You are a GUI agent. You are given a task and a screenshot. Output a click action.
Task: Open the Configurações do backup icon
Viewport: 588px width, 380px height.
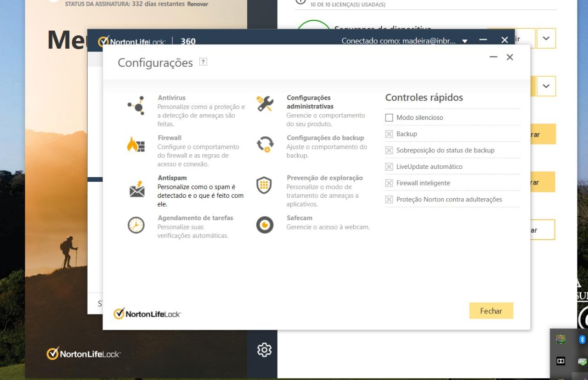(265, 145)
